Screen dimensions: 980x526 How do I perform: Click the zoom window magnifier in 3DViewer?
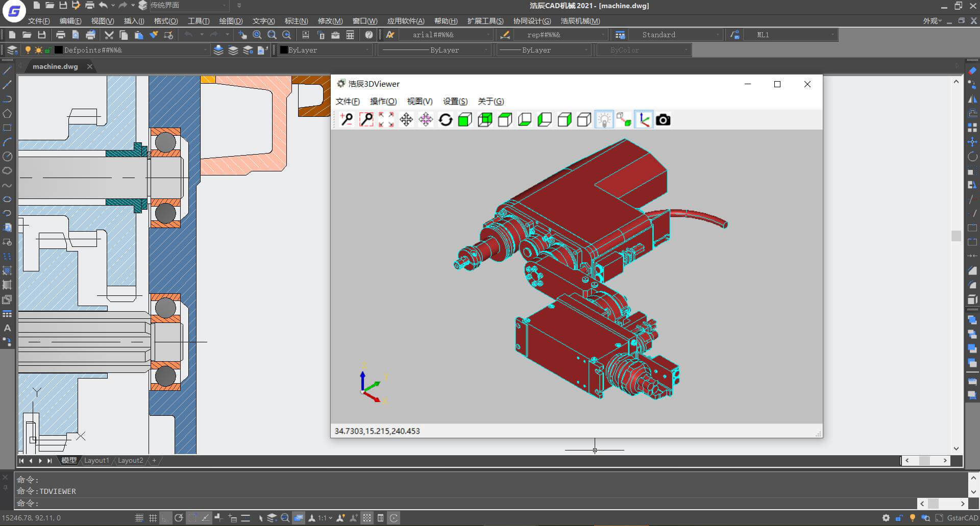tap(366, 120)
